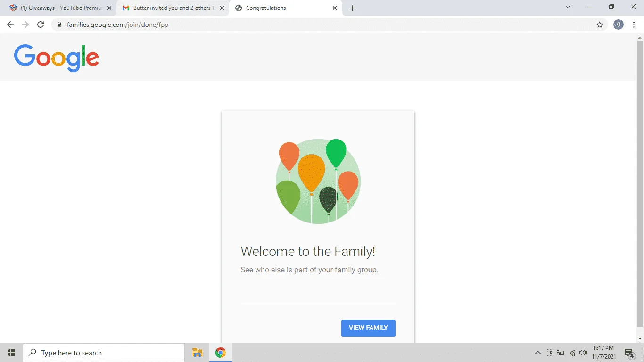644x362 pixels.
Task: Open the tab search dropdown arrow
Action: click(568, 7)
